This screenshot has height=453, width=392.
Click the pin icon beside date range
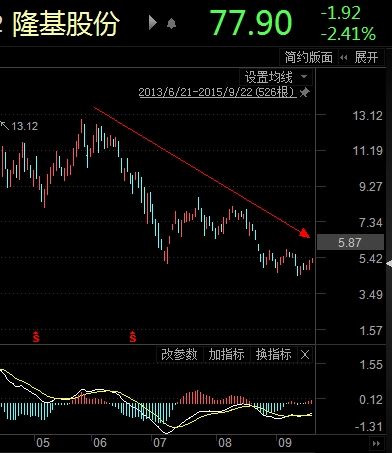304,92
